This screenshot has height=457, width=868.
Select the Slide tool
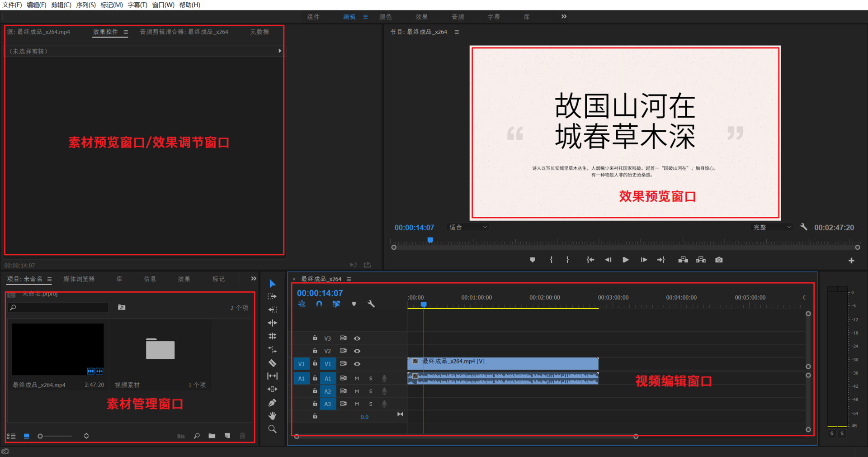pyautogui.click(x=272, y=389)
